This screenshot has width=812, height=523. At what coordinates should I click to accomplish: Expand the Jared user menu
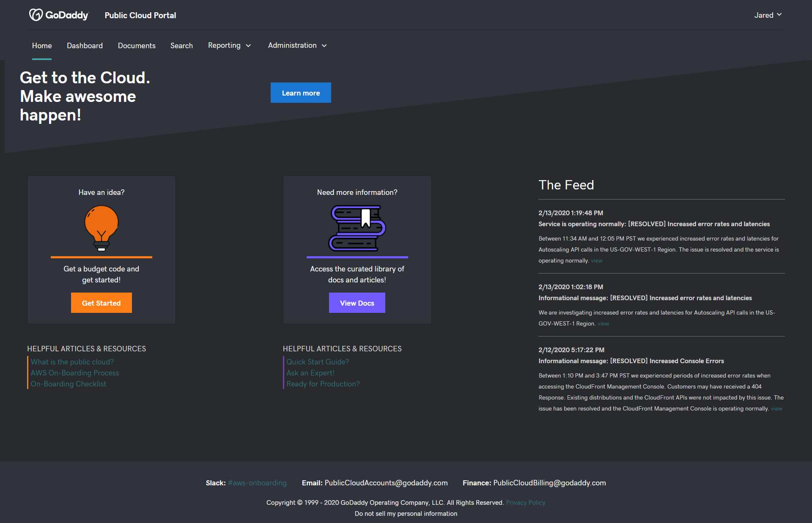click(x=768, y=15)
